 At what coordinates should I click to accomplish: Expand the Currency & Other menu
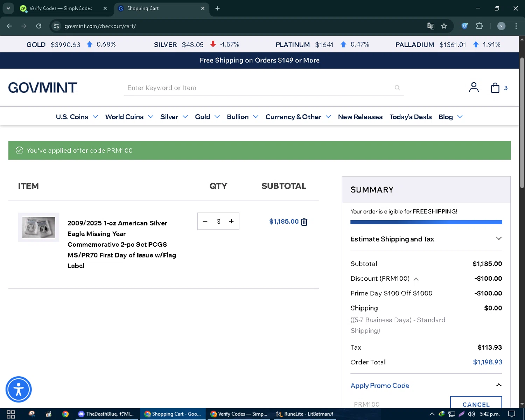click(298, 117)
